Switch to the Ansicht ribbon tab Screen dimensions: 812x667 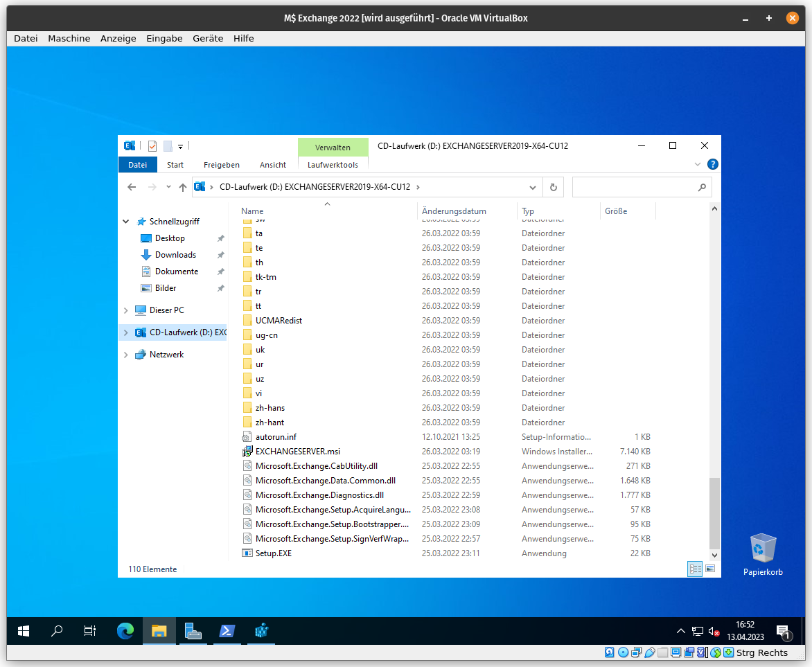pos(273,165)
